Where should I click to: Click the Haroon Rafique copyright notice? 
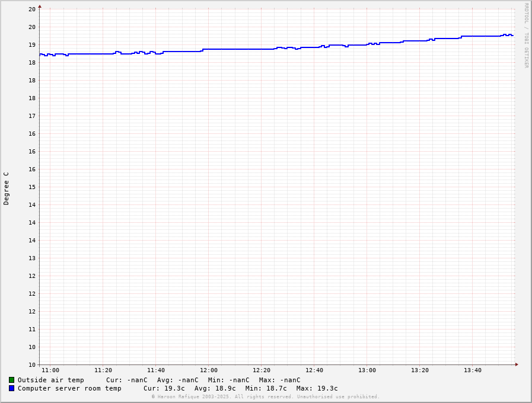(265, 396)
